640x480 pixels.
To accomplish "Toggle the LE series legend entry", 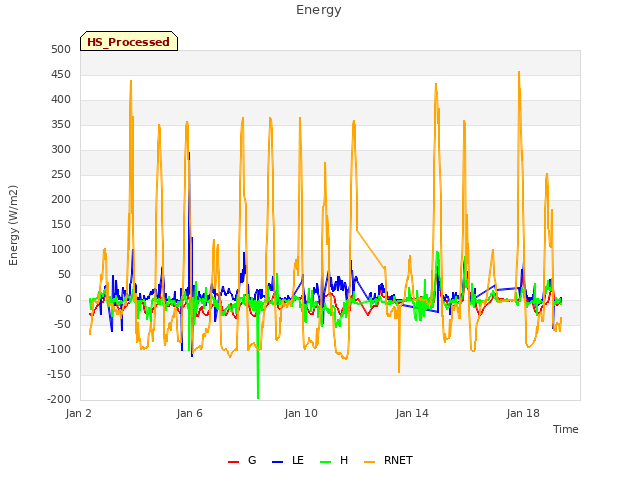I will pyautogui.click(x=288, y=460).
